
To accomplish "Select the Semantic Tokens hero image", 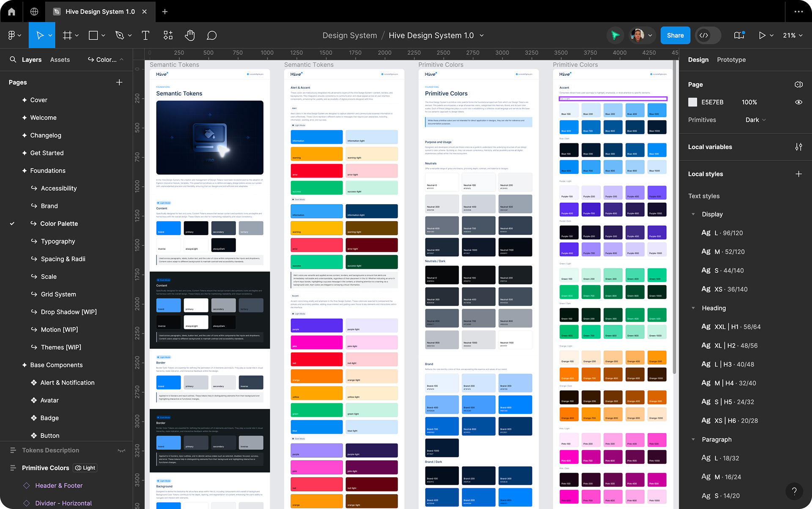I will point(210,137).
